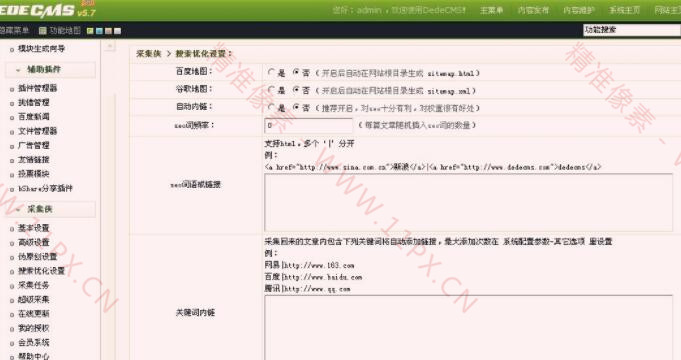Set 百度地图 to 否

[x=296, y=73]
